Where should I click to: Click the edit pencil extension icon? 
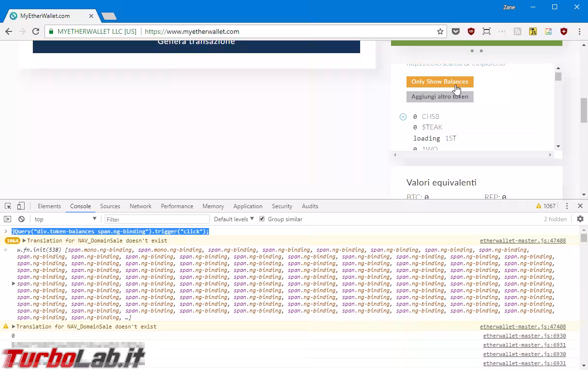pyautogui.click(x=548, y=31)
